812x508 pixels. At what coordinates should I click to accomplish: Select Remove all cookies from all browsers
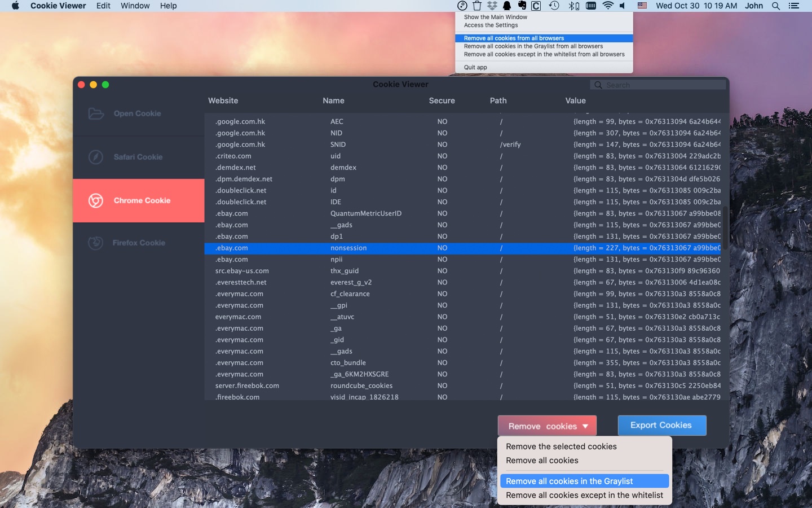(x=544, y=38)
